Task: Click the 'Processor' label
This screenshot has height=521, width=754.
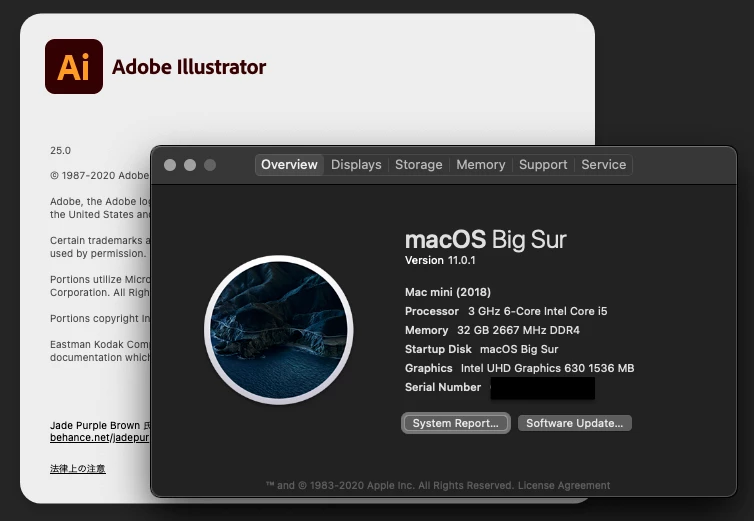Action: (432, 311)
